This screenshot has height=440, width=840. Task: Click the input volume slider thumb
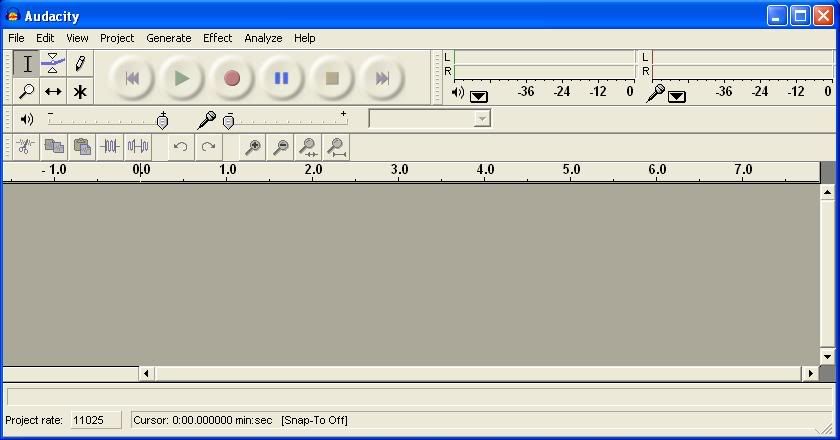[229, 121]
